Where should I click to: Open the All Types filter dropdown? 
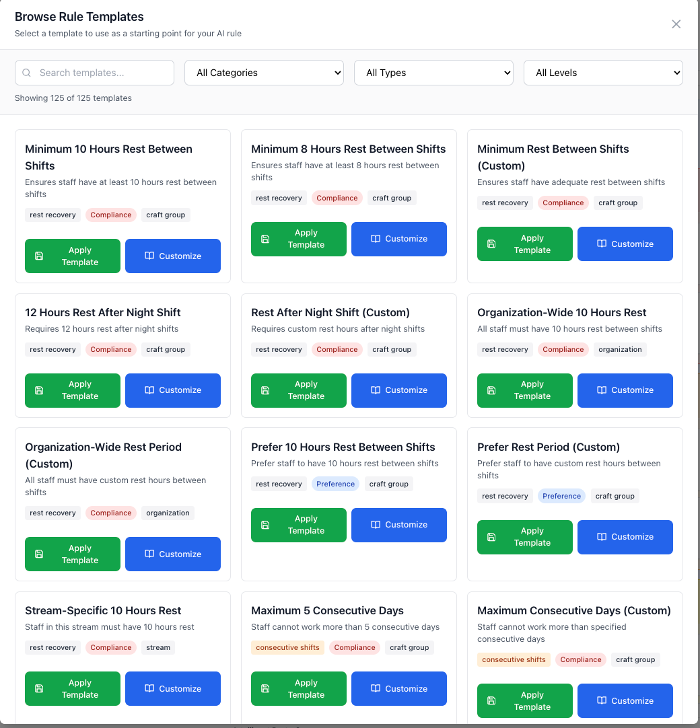click(x=433, y=73)
